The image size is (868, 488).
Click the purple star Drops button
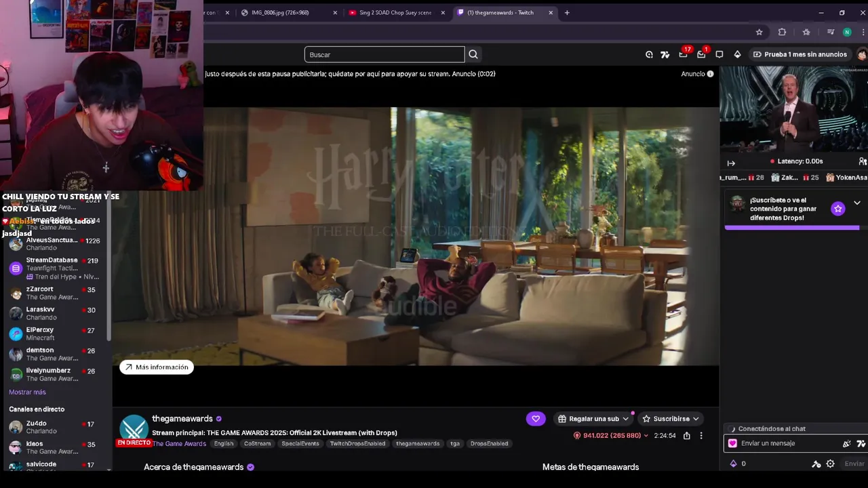click(838, 209)
